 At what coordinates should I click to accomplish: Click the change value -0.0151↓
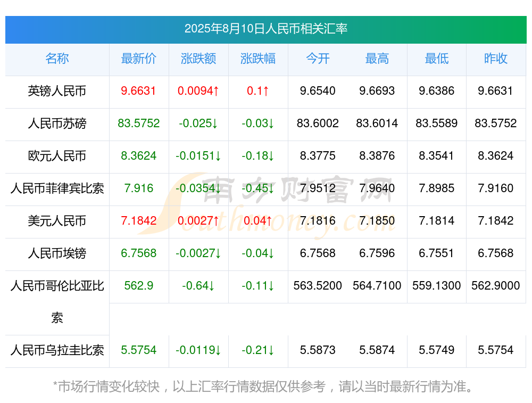point(198,156)
